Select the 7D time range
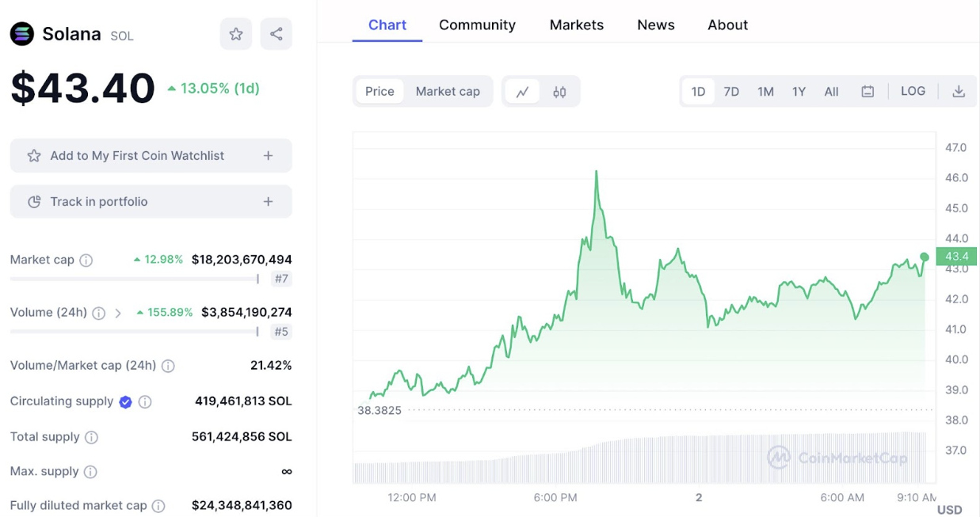980x517 pixels. point(731,92)
